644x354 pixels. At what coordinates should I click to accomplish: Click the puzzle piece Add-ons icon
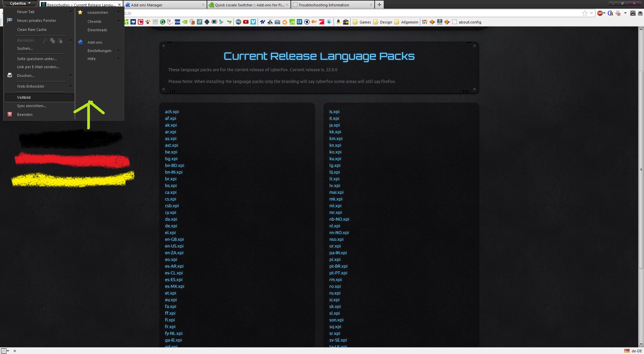coord(80,42)
